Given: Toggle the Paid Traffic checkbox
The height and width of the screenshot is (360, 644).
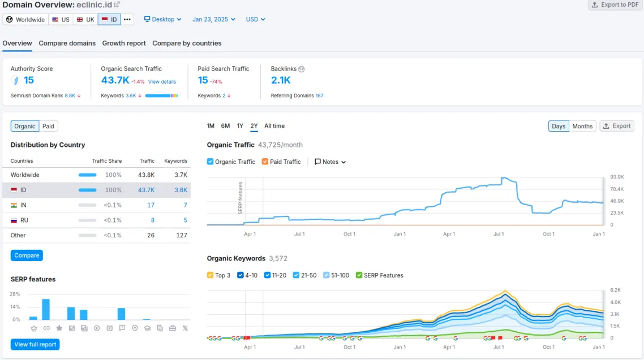Looking at the screenshot, I should coord(265,162).
